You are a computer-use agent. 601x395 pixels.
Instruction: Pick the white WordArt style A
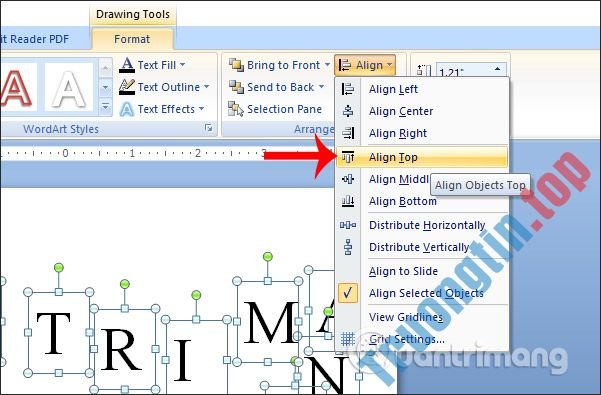click(x=69, y=88)
